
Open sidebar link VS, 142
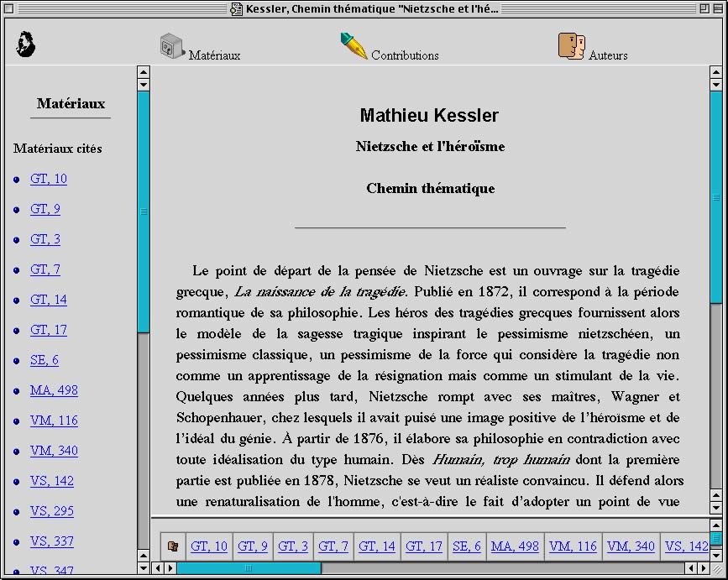pos(52,481)
